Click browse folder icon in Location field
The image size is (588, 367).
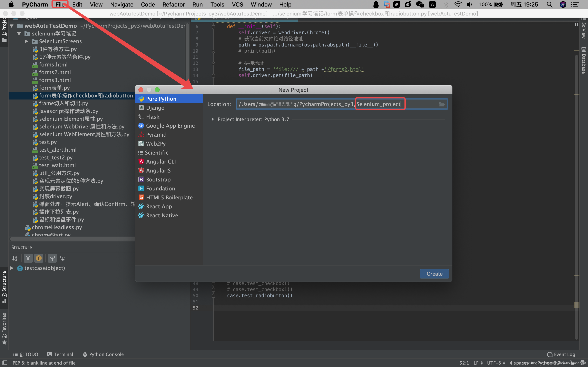441,104
